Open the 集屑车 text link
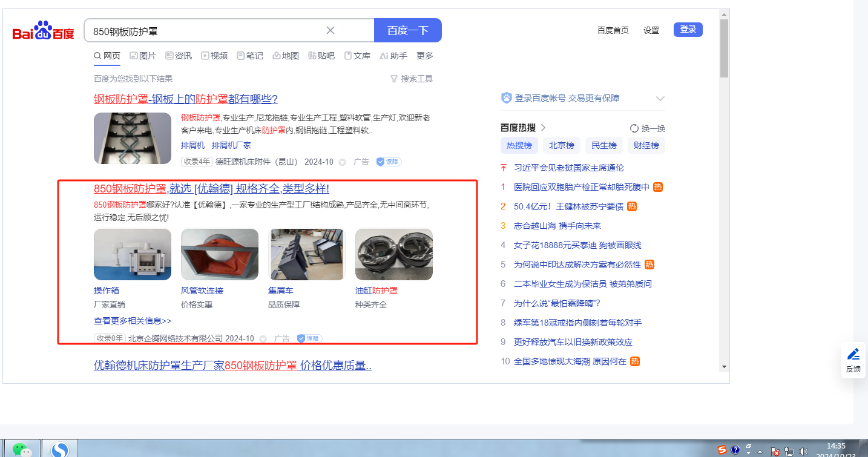Image resolution: width=868 pixels, height=457 pixels. click(281, 291)
